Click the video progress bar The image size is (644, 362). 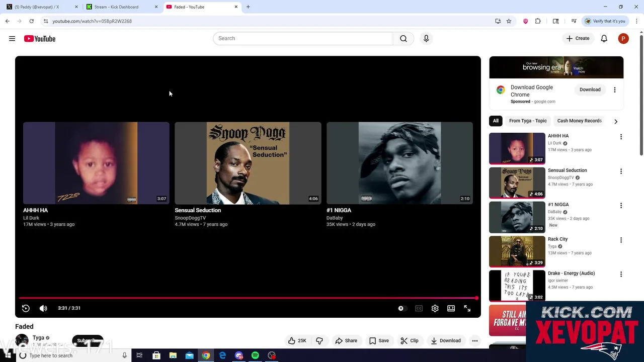point(248,298)
